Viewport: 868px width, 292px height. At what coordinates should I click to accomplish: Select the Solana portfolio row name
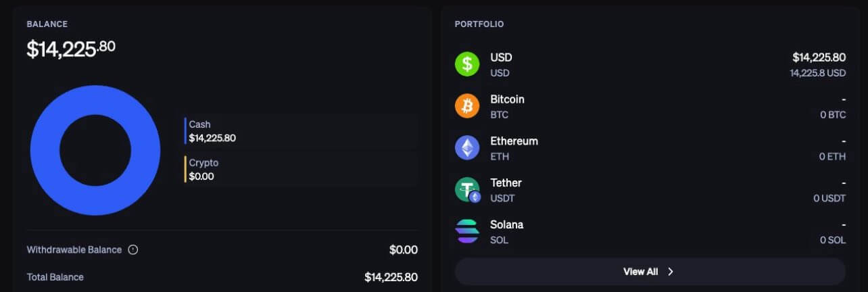506,225
